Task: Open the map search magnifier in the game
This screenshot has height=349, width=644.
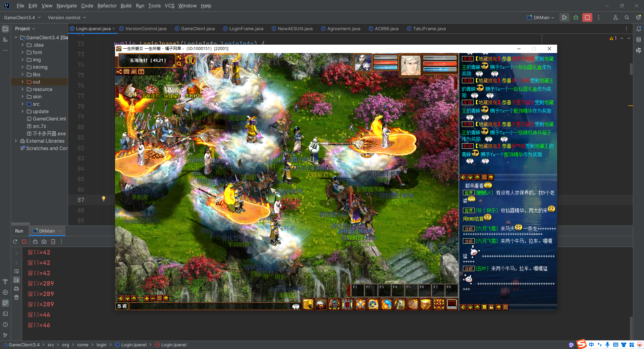Action: (x=179, y=64)
